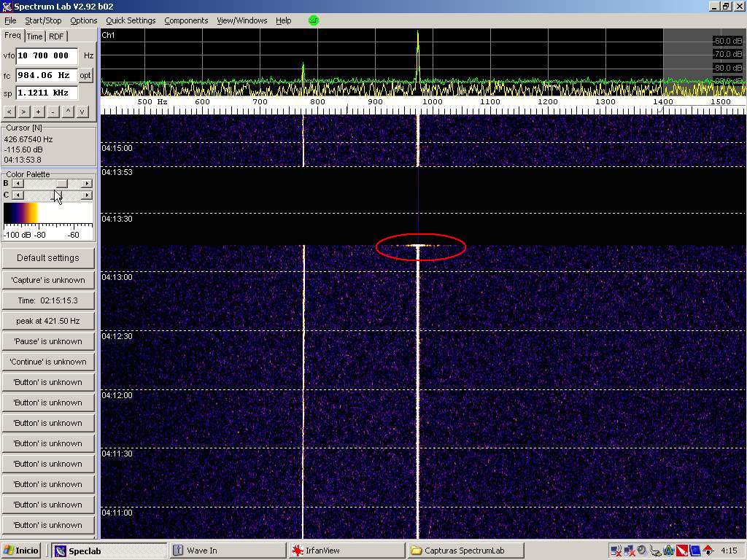Click the blue book tray icon
Screen dimensions: 747x560
pos(694,551)
